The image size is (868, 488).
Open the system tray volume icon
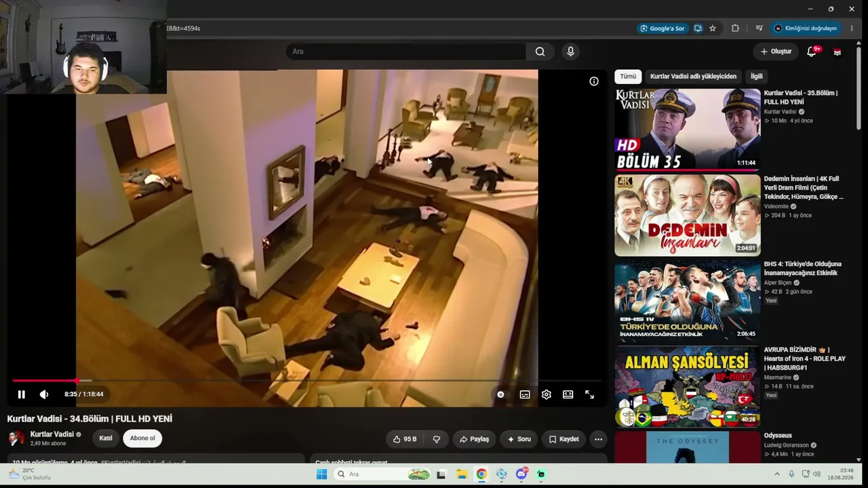tap(816, 474)
